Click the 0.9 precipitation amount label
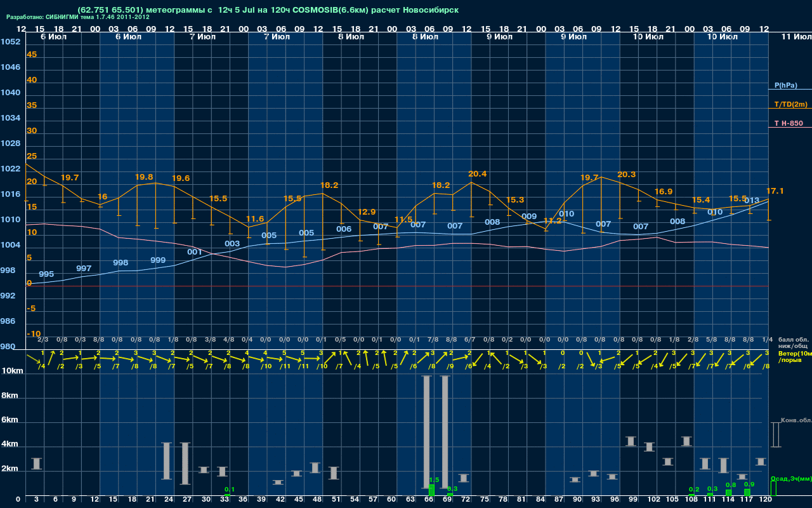Viewport: 812px width, 508px height. (x=749, y=485)
